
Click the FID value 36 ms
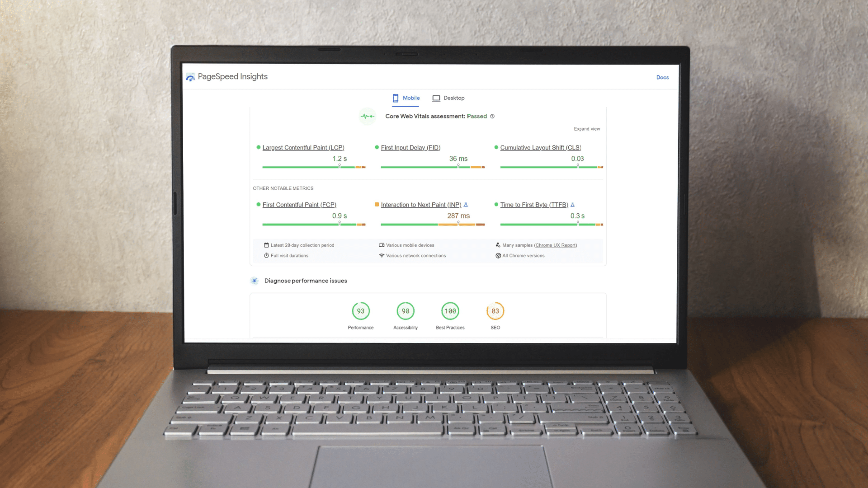tap(458, 159)
